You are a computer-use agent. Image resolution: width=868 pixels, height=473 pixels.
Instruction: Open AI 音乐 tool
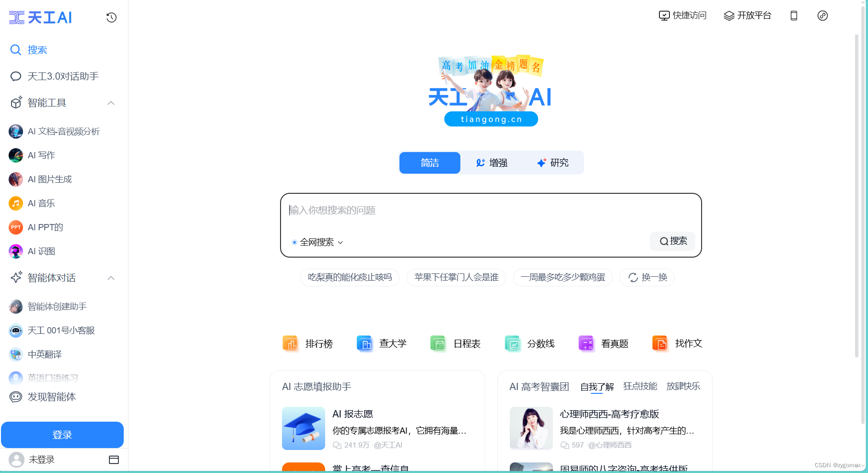(x=33, y=203)
